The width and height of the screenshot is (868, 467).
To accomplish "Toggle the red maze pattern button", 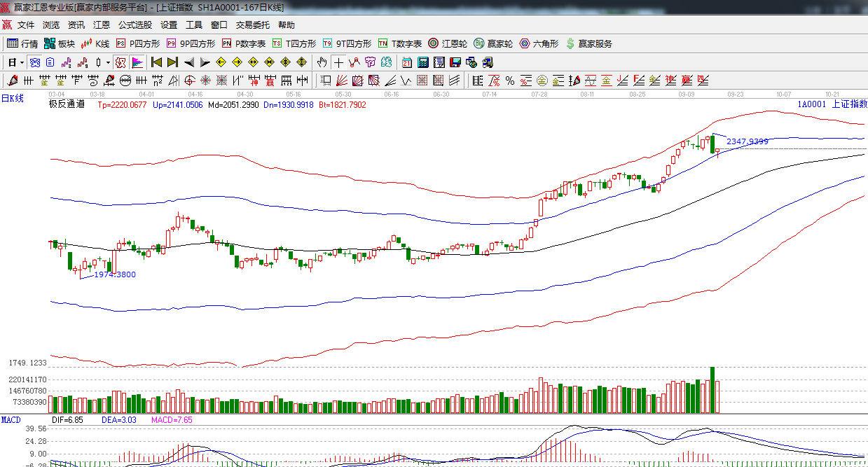I will coord(120,62).
